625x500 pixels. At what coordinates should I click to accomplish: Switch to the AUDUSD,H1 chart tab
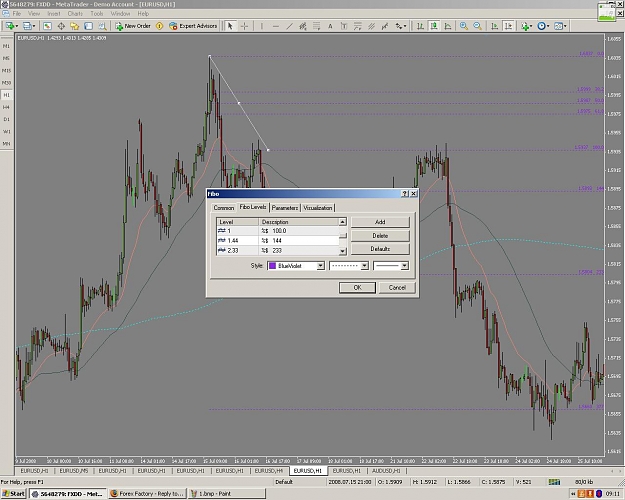point(386,471)
